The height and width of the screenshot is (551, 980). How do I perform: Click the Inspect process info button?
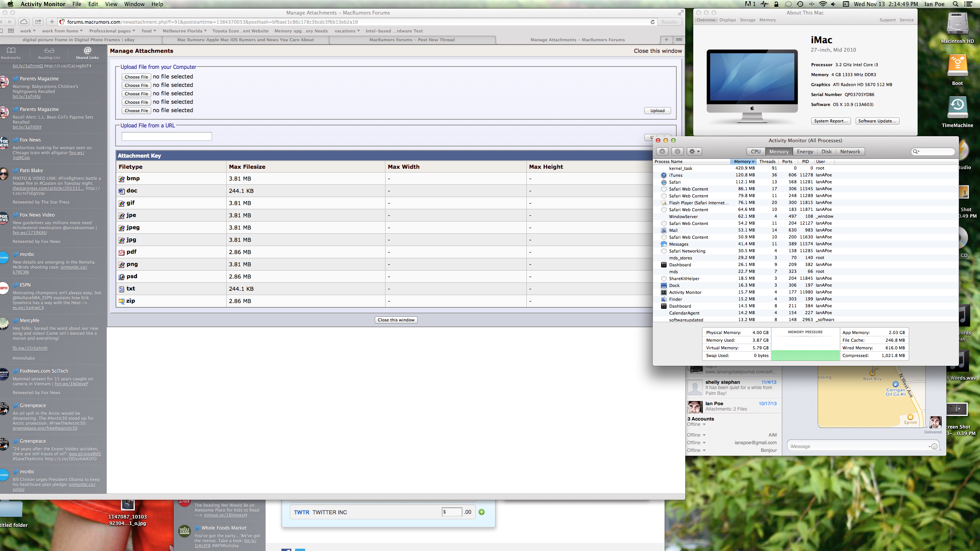pyautogui.click(x=677, y=152)
